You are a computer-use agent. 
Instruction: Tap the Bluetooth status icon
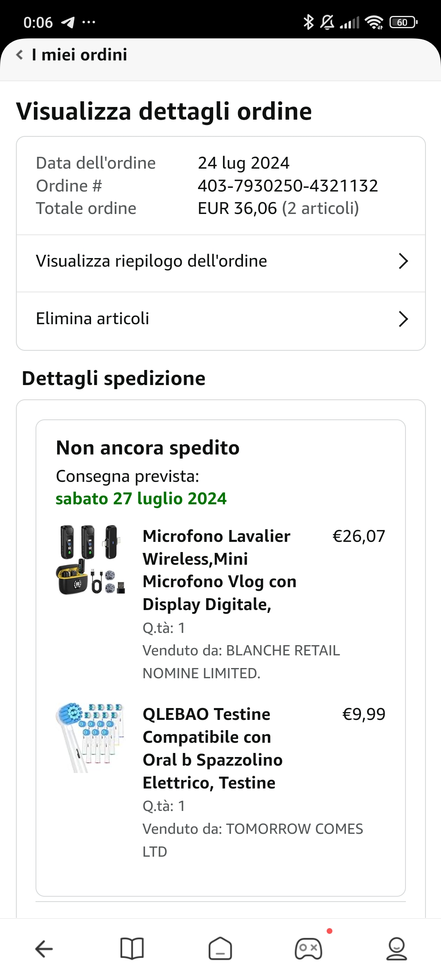308,22
